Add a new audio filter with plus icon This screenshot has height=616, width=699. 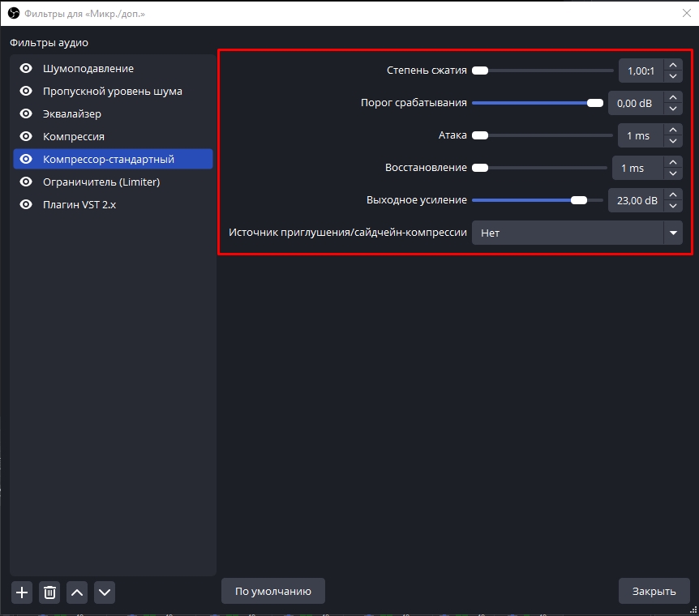coord(22,592)
